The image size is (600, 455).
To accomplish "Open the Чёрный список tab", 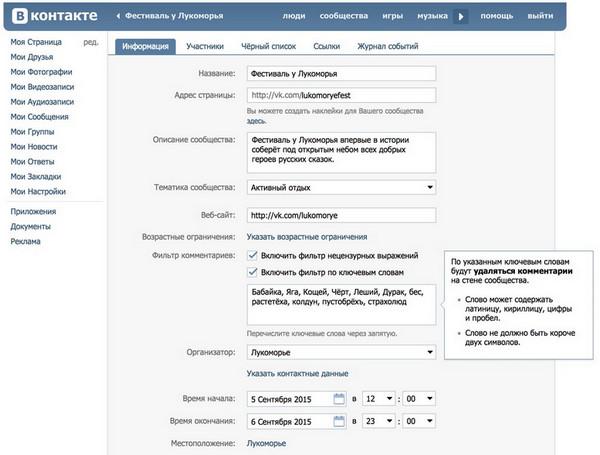I will coord(267,46).
